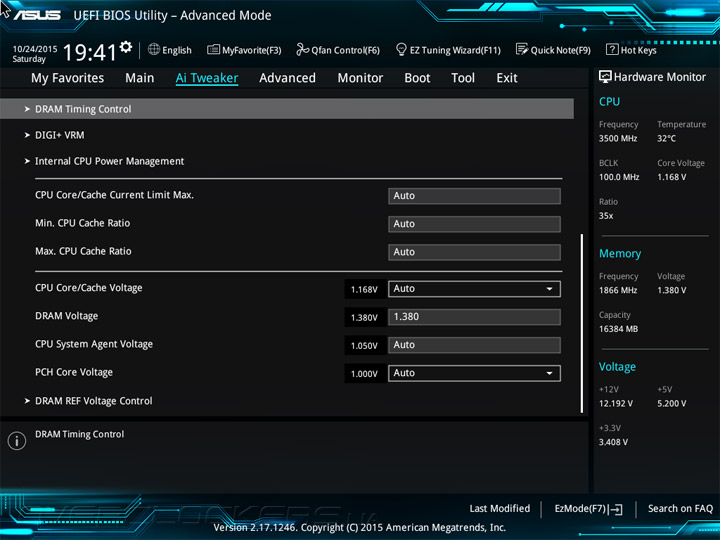Viewport: 720px width, 540px height.
Task: Click CPU temperature 32°C reading
Action: coord(666,138)
